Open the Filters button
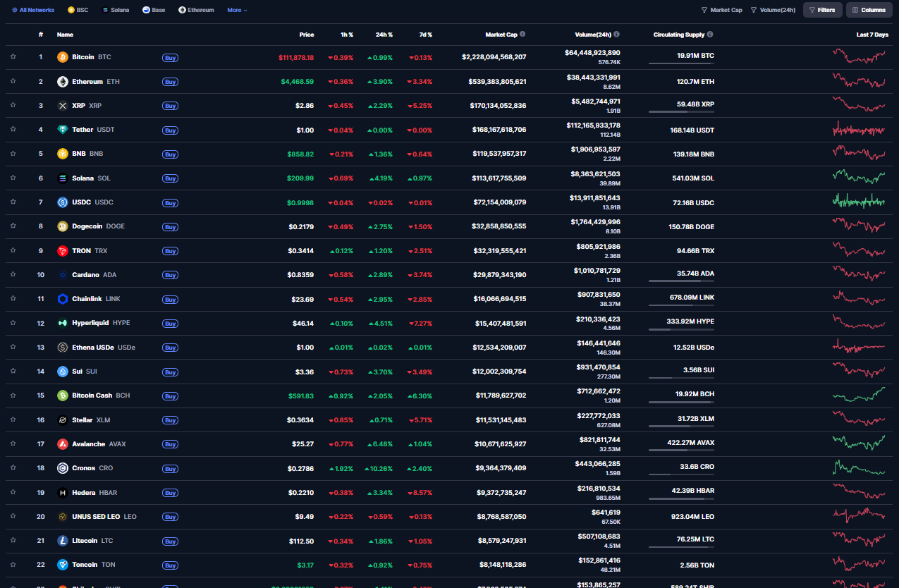Viewport: 899px width, 588px height. point(823,10)
